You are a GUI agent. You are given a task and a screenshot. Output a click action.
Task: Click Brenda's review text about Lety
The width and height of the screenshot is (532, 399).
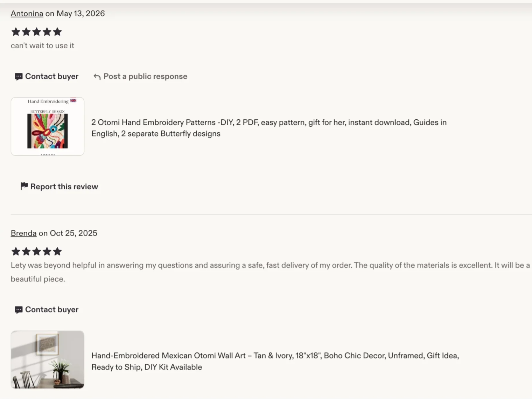270,272
